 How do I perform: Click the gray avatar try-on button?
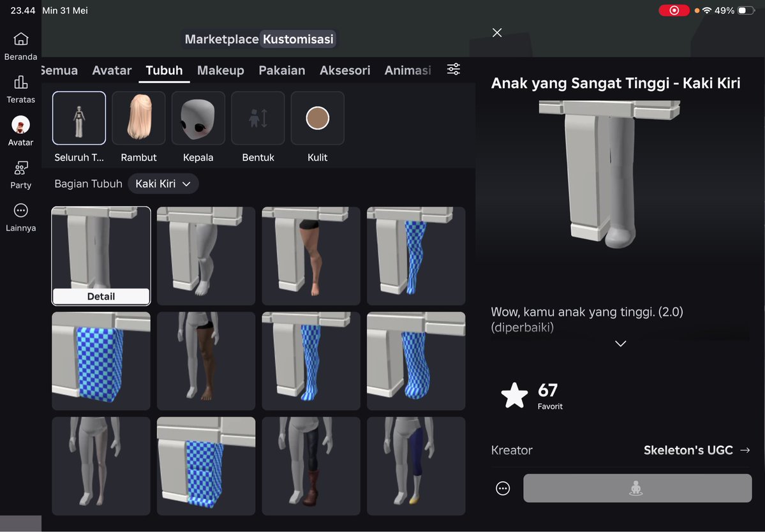click(x=637, y=488)
